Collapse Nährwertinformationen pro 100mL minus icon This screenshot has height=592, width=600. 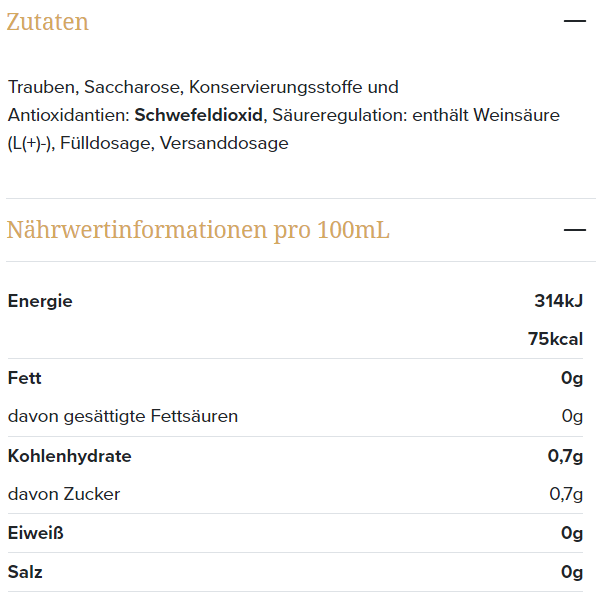[575, 230]
